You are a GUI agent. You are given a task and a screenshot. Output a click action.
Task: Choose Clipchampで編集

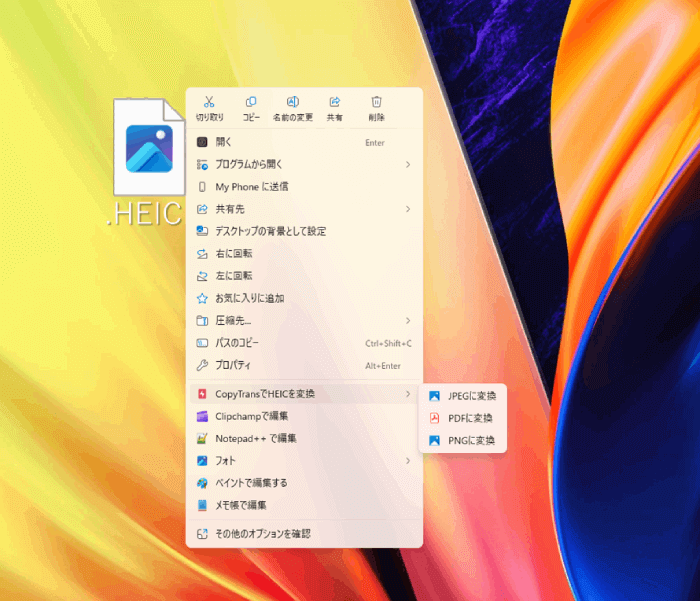pos(304,416)
